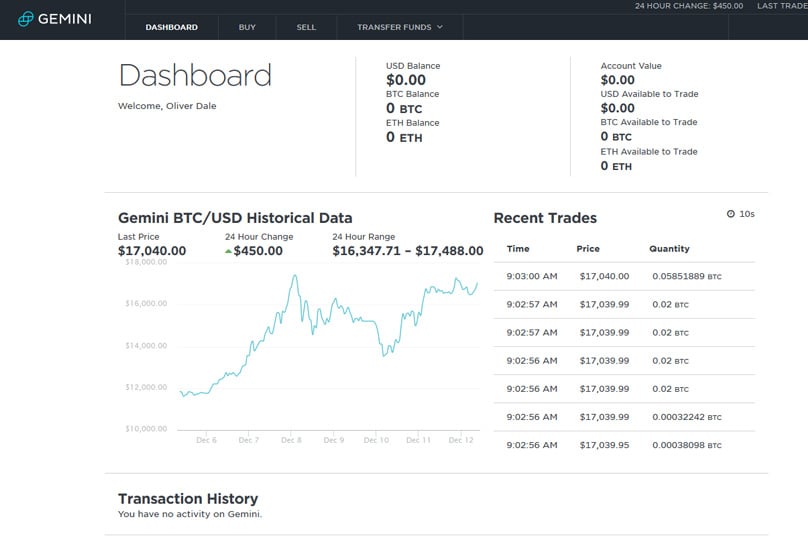Open the Sell tab
This screenshot has height=555, width=808.
pos(306,27)
